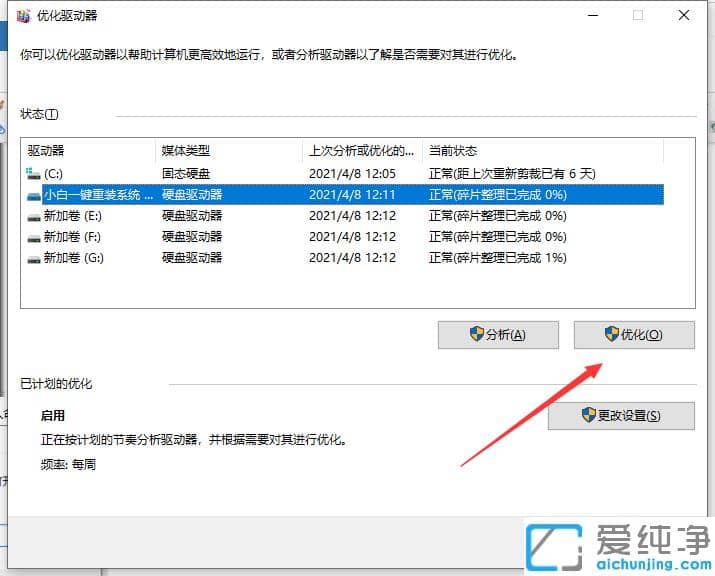Click 硬盘驱动器 cell in 小白一键重装系统 row
This screenshot has height=576, width=715.
tap(192, 195)
